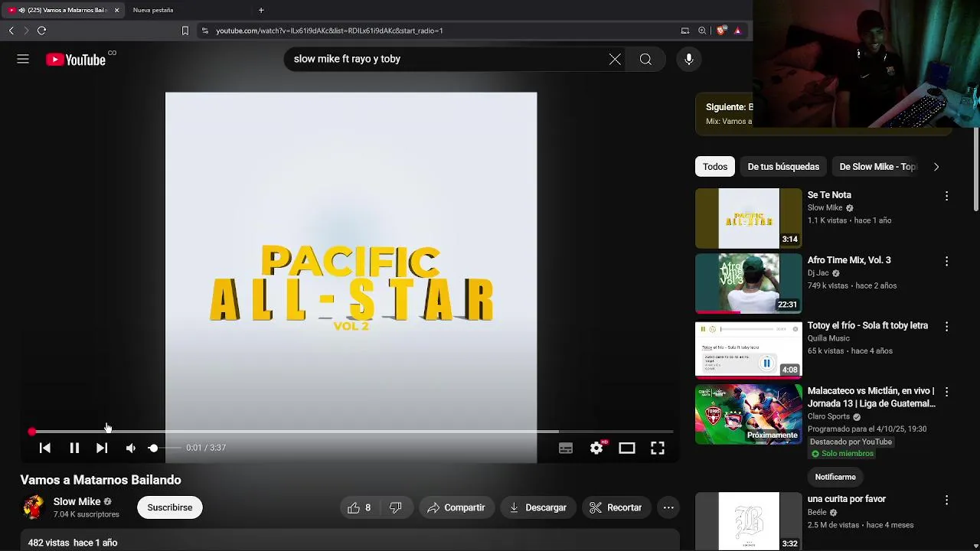Enter fullscreen mode
The height and width of the screenshot is (551, 980).
pos(658,448)
